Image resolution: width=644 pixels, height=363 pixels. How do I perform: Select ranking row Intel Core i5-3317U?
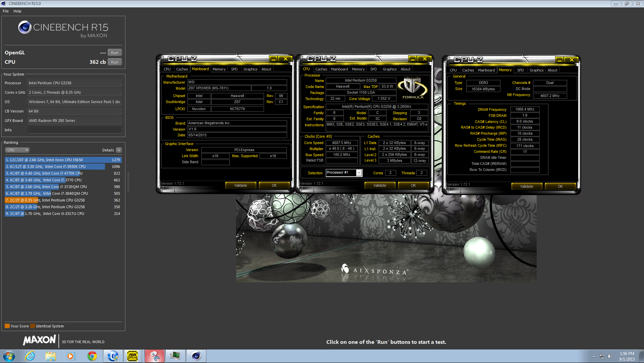63,214
